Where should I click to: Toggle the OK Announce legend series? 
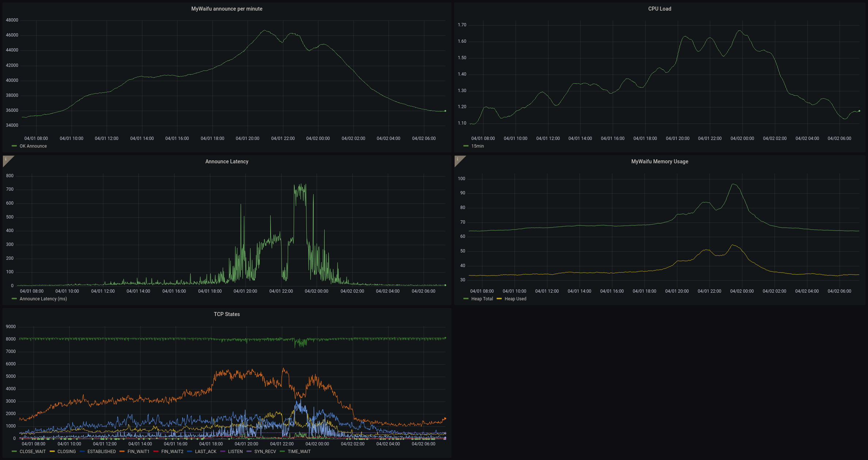click(x=33, y=146)
